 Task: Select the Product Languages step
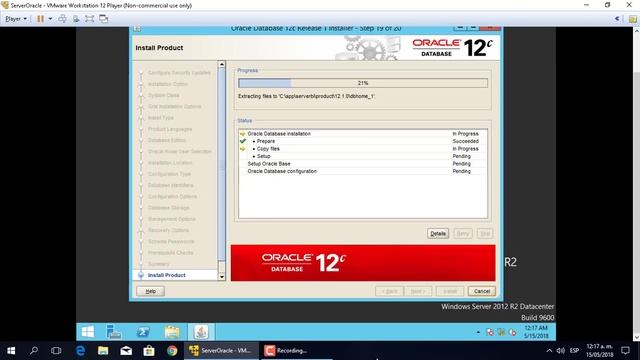(x=170, y=129)
